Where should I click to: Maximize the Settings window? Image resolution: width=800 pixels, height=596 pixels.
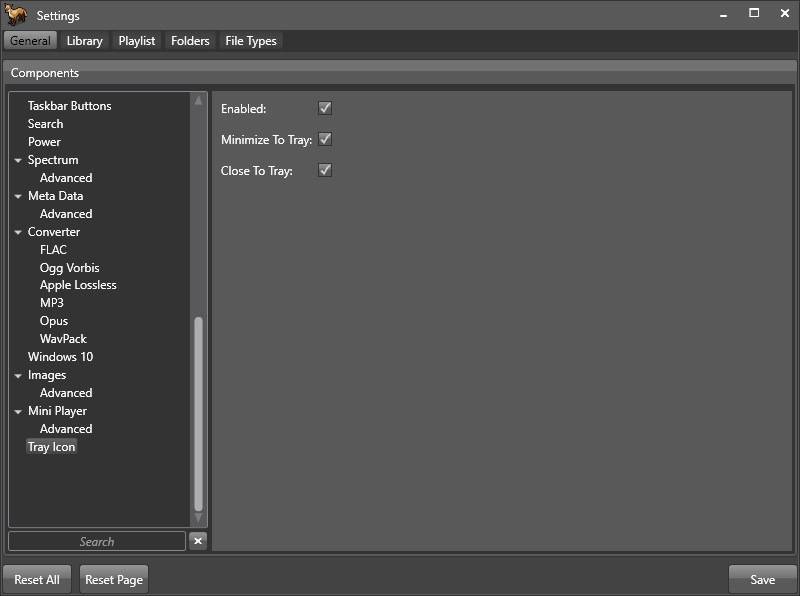point(754,14)
